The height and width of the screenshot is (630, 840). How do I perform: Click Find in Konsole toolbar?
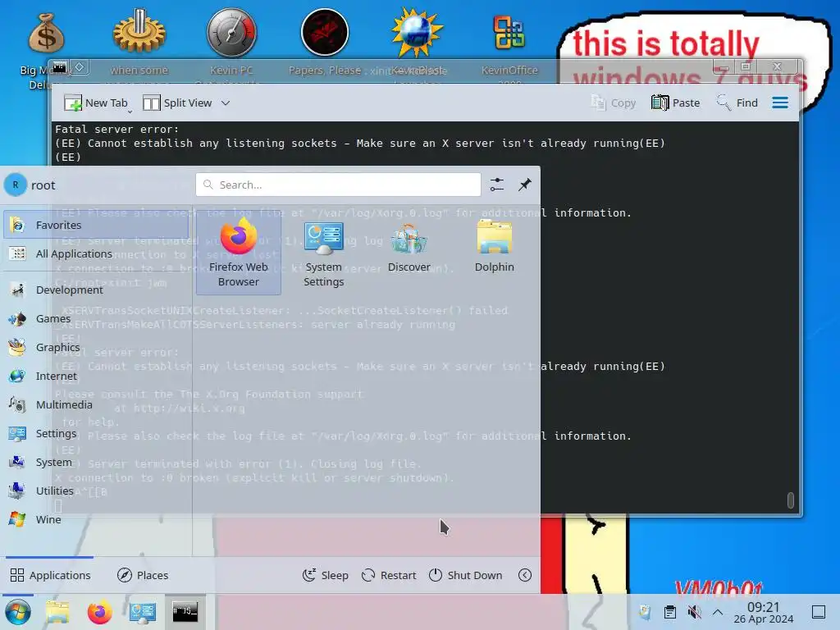coord(737,103)
